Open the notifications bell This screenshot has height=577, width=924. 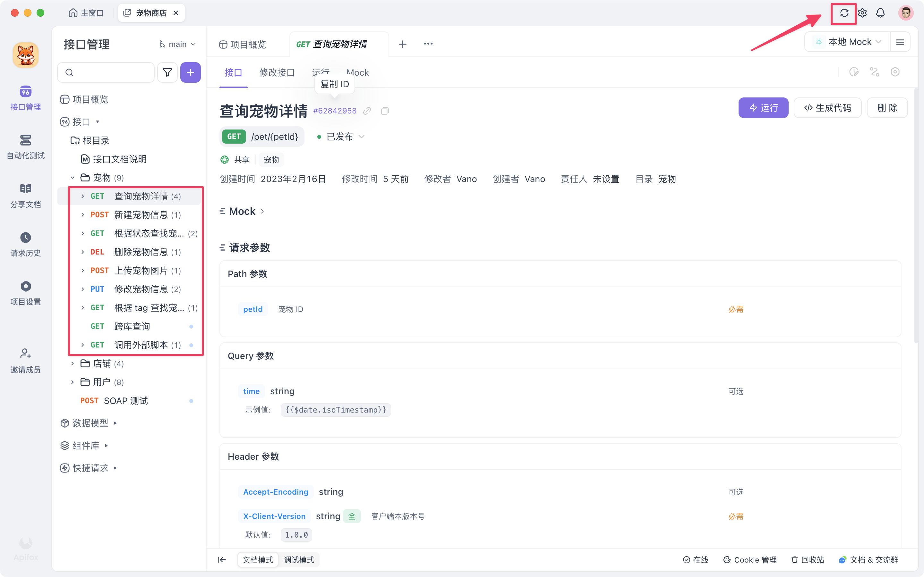[x=880, y=13]
